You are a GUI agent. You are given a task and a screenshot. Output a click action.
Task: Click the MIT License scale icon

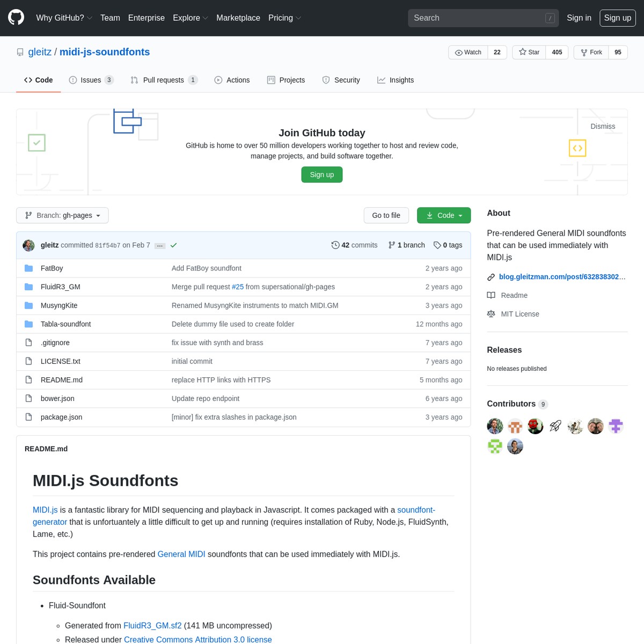[491, 314]
